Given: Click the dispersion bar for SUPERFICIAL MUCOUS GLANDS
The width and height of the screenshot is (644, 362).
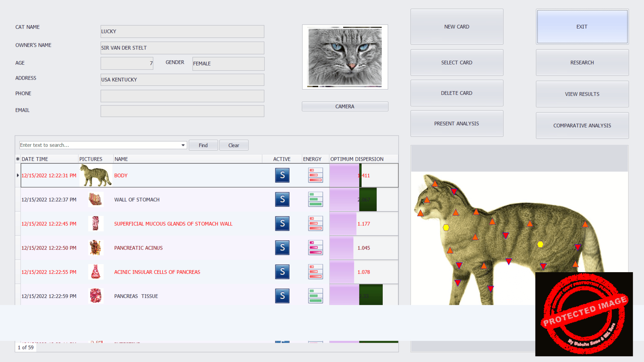Looking at the screenshot, I should [x=343, y=224].
